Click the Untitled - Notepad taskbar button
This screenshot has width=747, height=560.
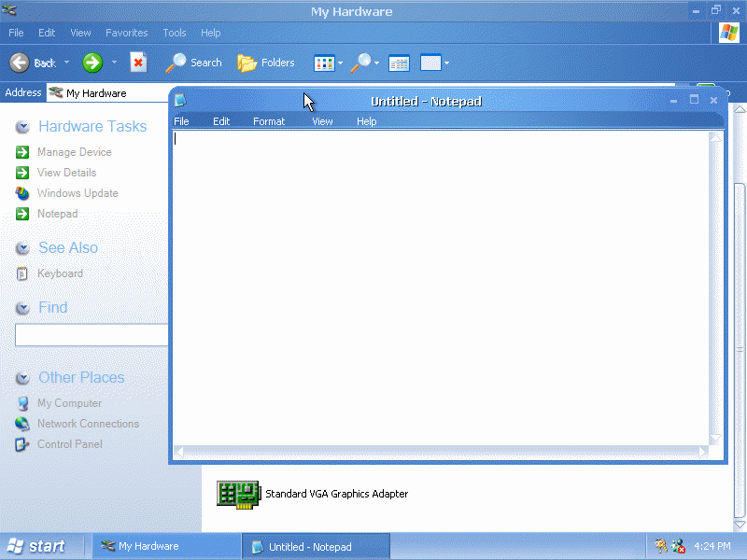(x=316, y=547)
